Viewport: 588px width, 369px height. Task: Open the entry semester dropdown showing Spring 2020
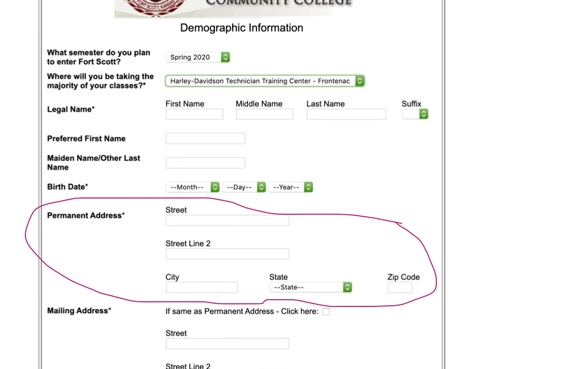coord(198,57)
